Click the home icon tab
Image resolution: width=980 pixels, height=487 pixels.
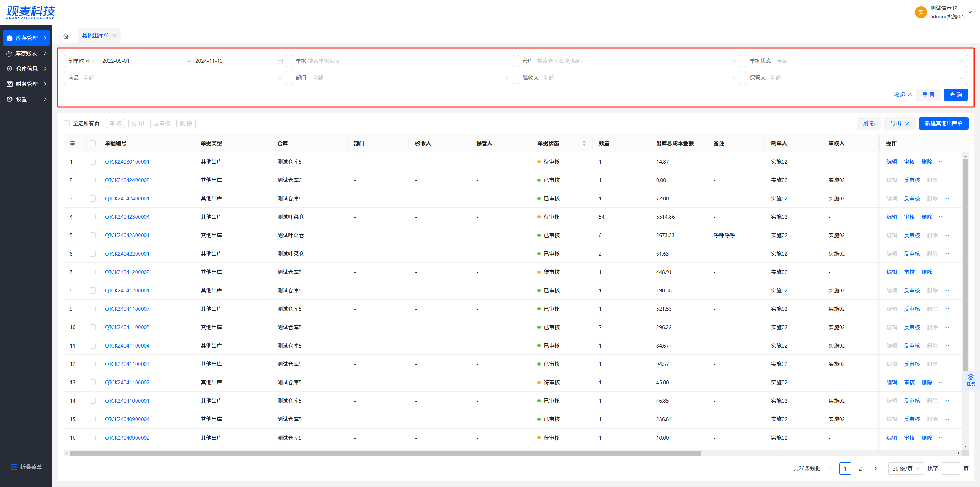pyautogui.click(x=66, y=36)
